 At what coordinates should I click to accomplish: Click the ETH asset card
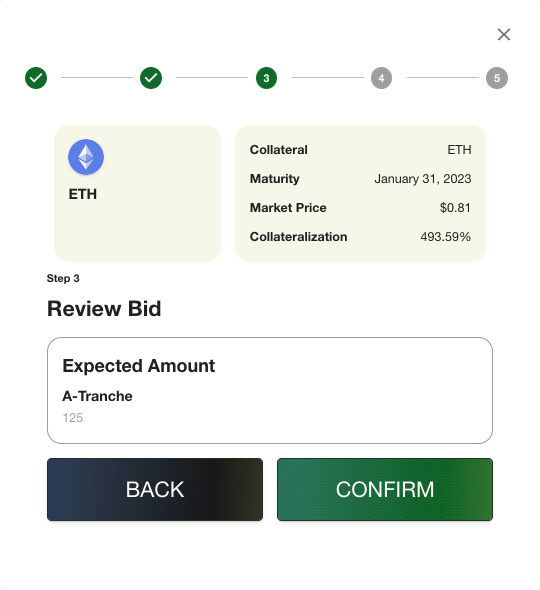pos(137,193)
